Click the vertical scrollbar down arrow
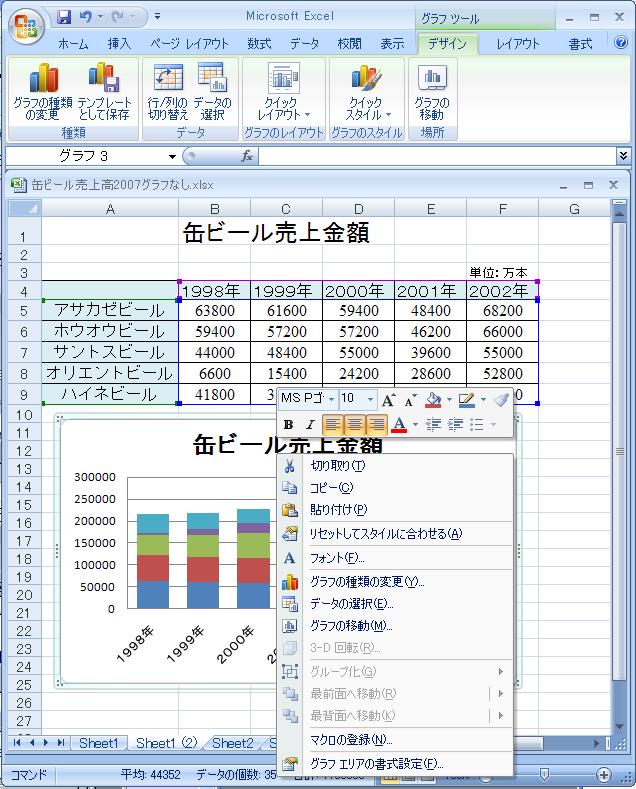The height and width of the screenshot is (789, 636). point(619,726)
